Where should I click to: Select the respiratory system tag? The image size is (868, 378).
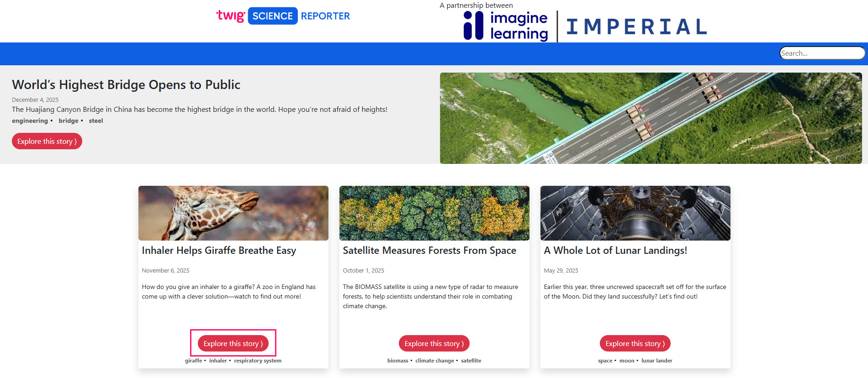[x=258, y=361]
